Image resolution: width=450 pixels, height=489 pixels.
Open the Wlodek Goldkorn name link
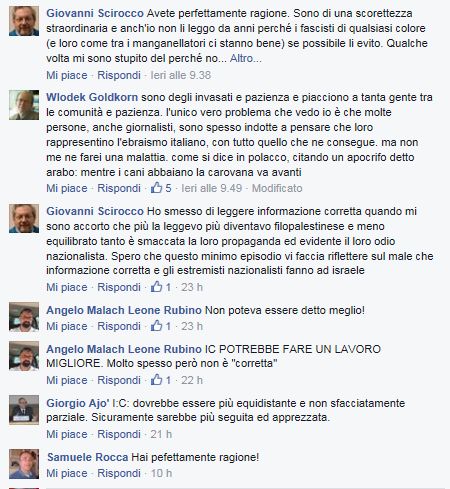coord(92,97)
